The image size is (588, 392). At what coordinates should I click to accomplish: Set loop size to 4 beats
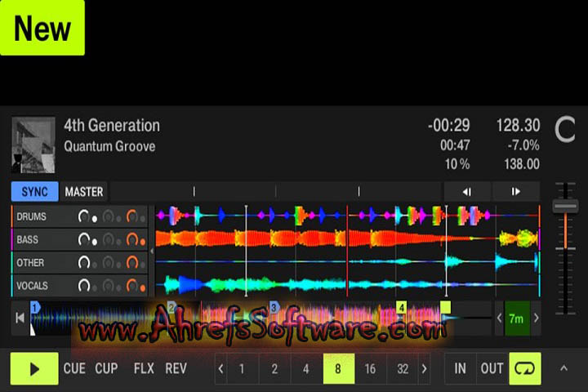(306, 369)
